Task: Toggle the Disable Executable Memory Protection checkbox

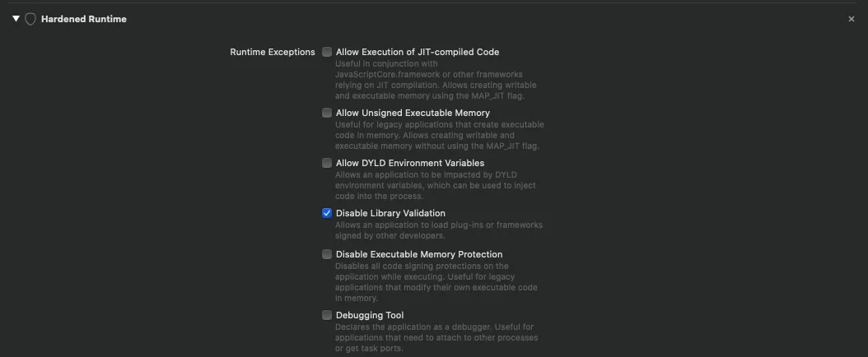Action: pyautogui.click(x=327, y=254)
